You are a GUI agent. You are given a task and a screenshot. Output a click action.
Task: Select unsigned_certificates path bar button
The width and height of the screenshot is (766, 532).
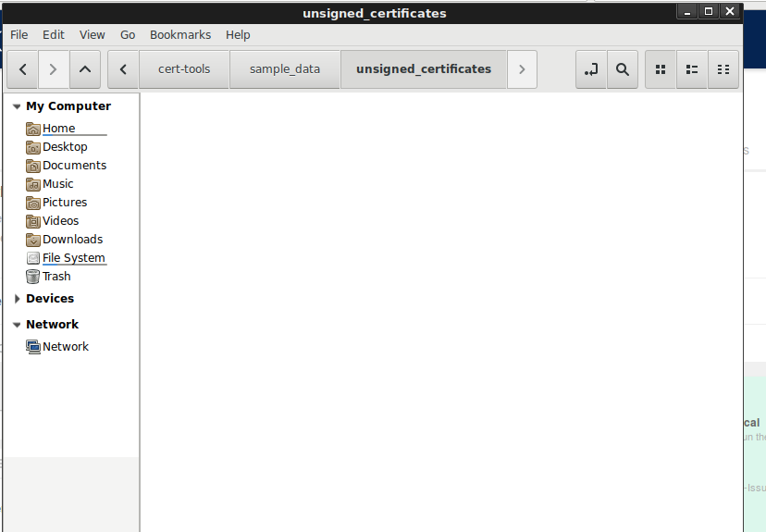point(424,69)
